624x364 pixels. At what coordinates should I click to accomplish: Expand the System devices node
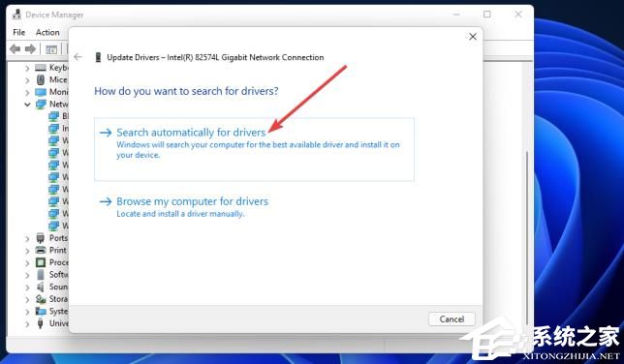pyautogui.click(x=27, y=312)
